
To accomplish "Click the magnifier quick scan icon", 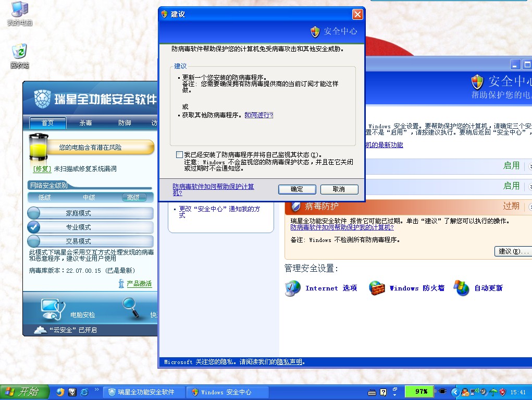I will pos(131,307).
